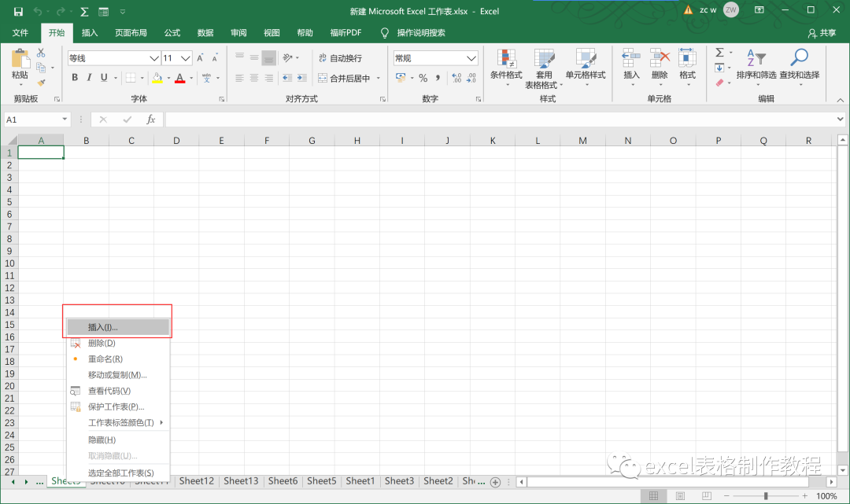The height and width of the screenshot is (504, 850).
Task: Click 合并后居中 merge and center button
Action: click(344, 78)
